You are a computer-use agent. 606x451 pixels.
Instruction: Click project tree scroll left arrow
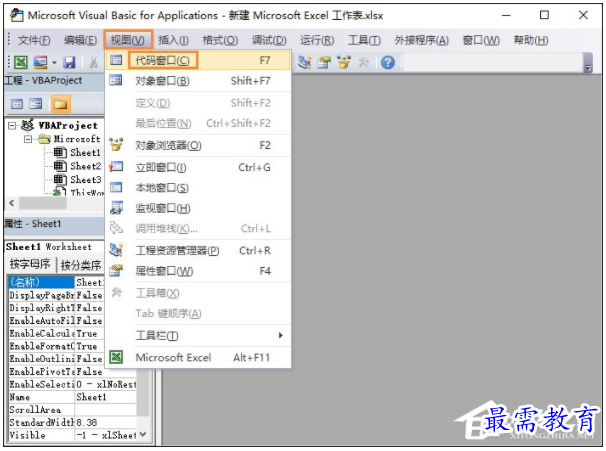(12, 203)
